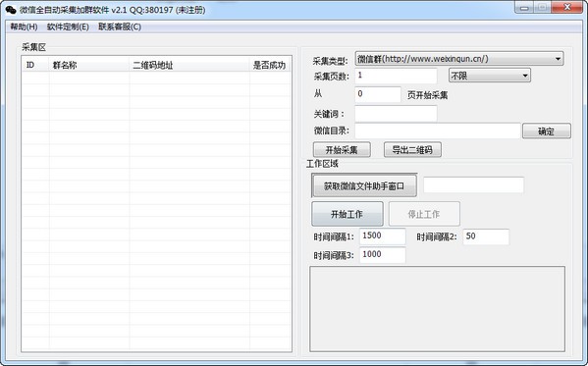The height and width of the screenshot is (366, 588).
Task: Click the WeChat app icon in title bar
Action: click(11, 10)
